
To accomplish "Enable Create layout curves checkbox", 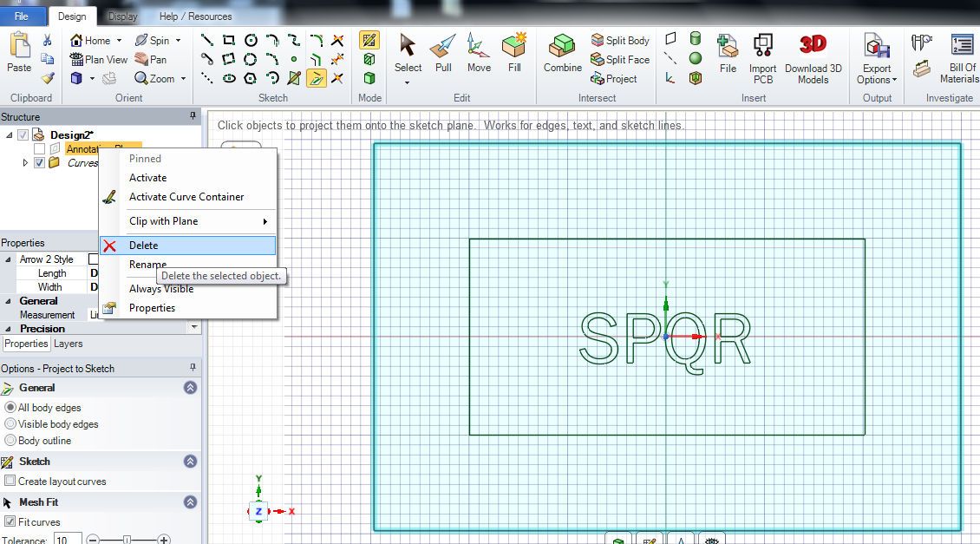I will [x=10, y=482].
